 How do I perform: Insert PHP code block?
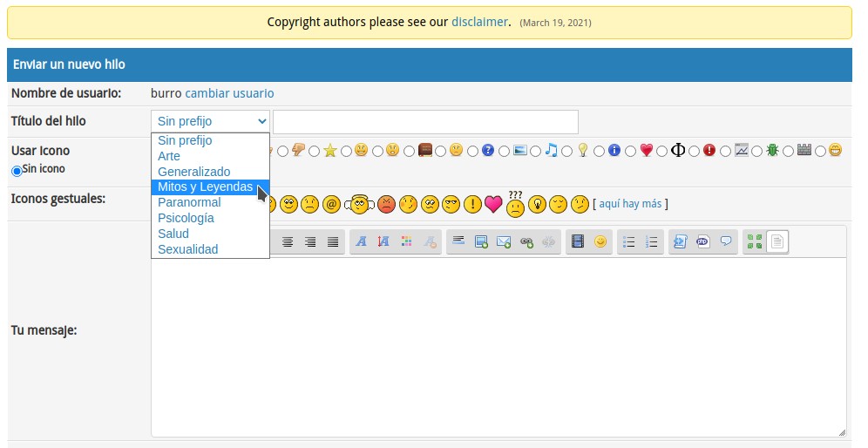click(x=702, y=241)
